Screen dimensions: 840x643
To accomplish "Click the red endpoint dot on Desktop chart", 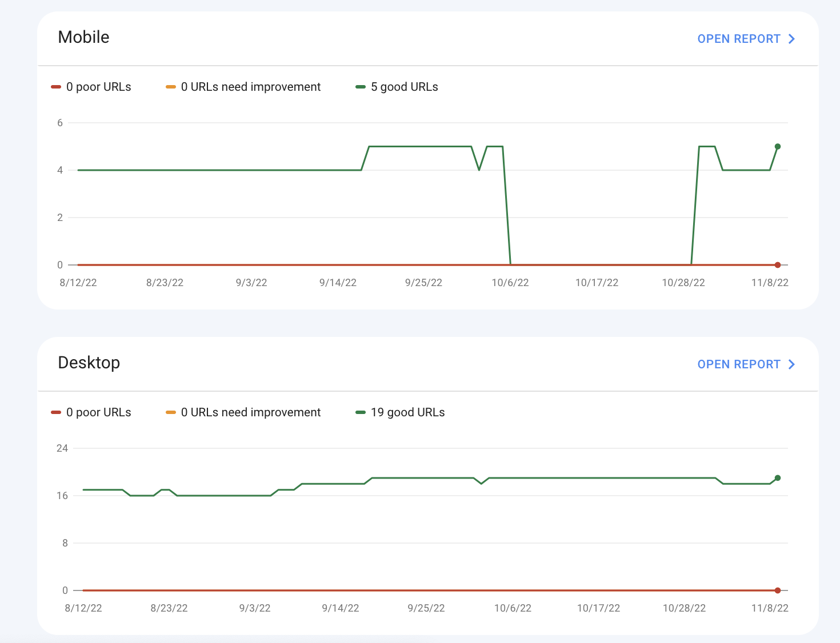I will [778, 590].
